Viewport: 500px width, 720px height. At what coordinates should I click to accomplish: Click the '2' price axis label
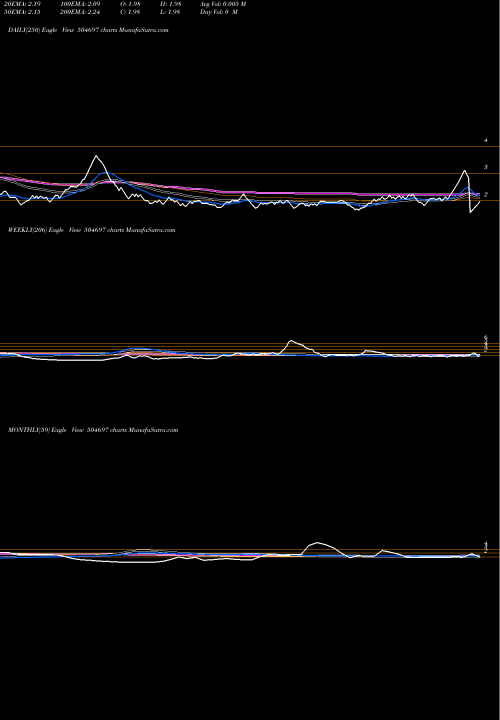click(x=486, y=194)
